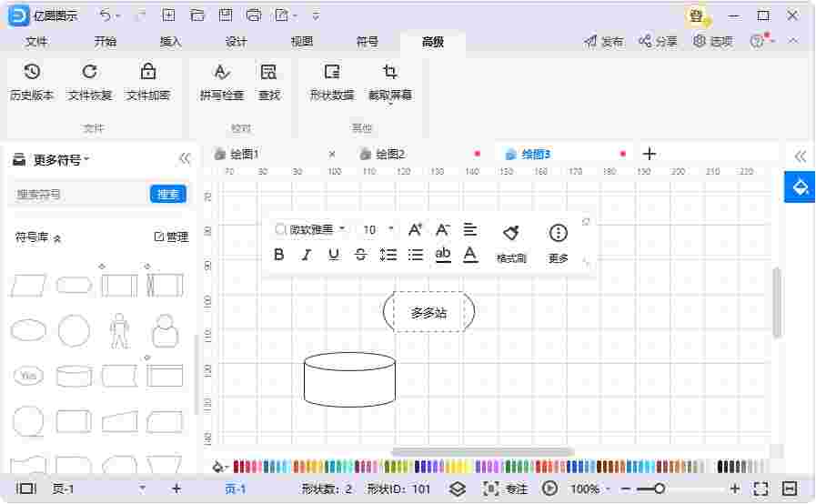This screenshot has height=504, width=816.
Task: Click the Screen Capture (截取屏幕) tool
Action: coord(389,82)
